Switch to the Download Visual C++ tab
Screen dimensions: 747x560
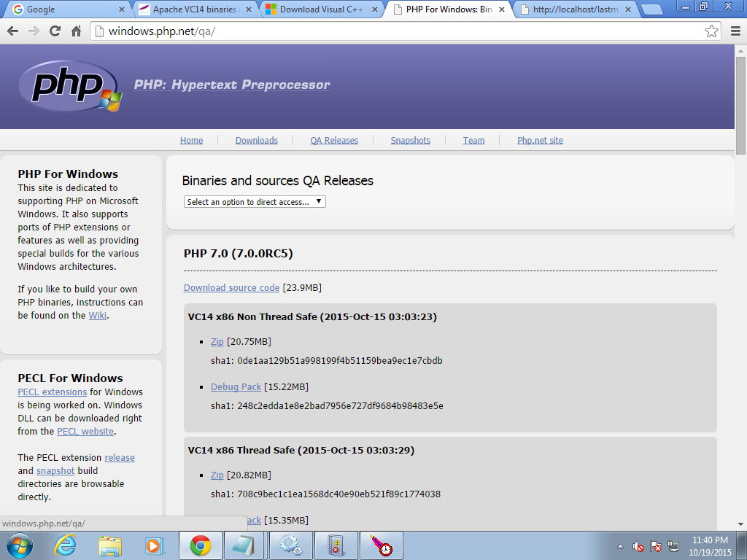[320, 9]
